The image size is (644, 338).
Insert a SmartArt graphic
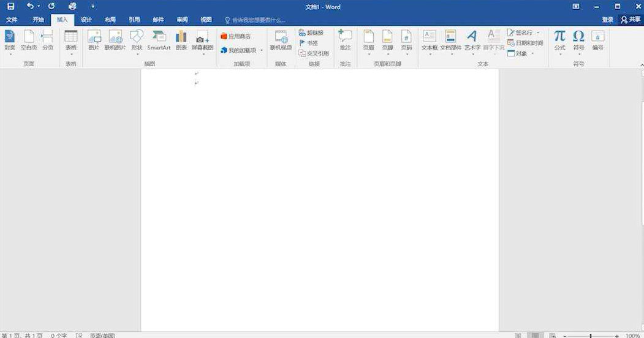[159, 41]
